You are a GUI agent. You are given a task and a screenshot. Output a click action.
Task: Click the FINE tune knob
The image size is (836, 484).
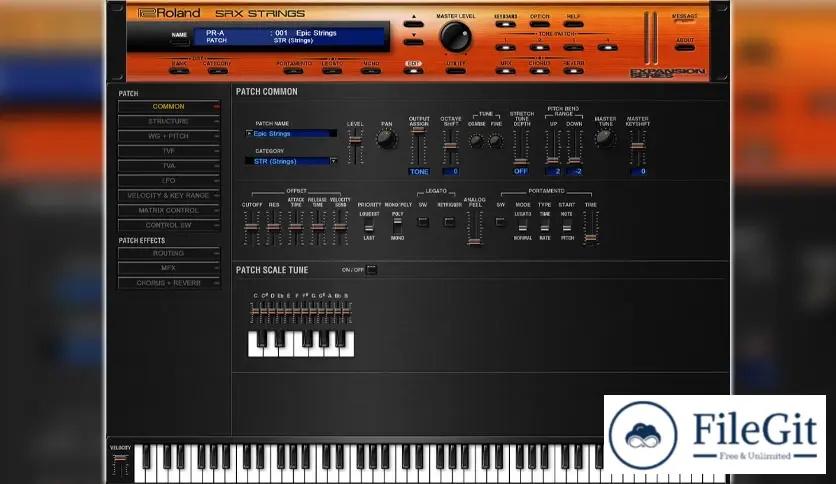[x=496, y=141]
